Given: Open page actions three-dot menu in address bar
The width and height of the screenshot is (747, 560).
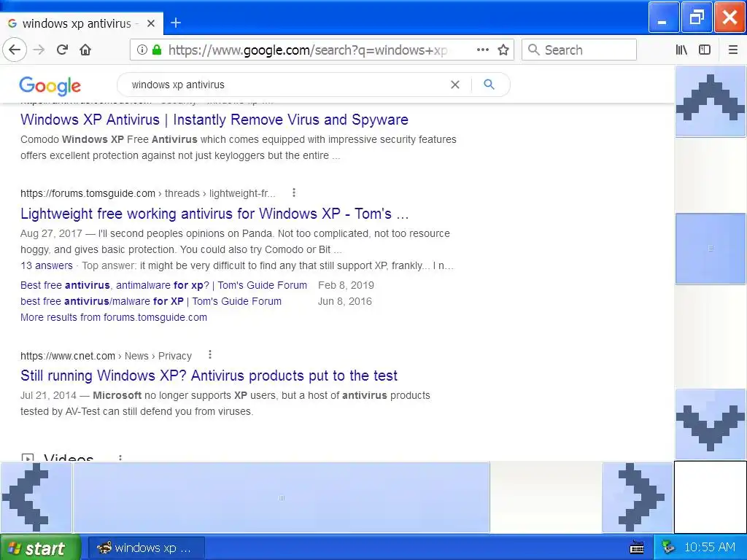Looking at the screenshot, I should pyautogui.click(x=483, y=50).
